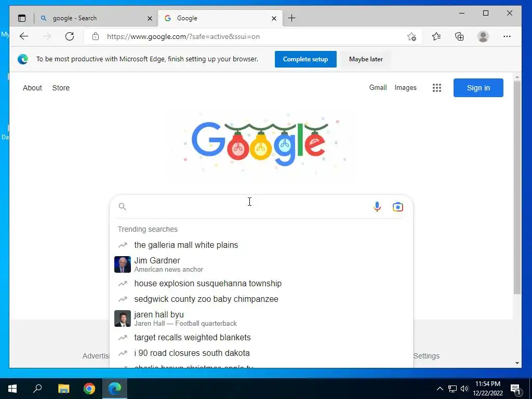Screen dimensions: 532x399
Task: Open network status tray icon
Action: tap(453, 389)
